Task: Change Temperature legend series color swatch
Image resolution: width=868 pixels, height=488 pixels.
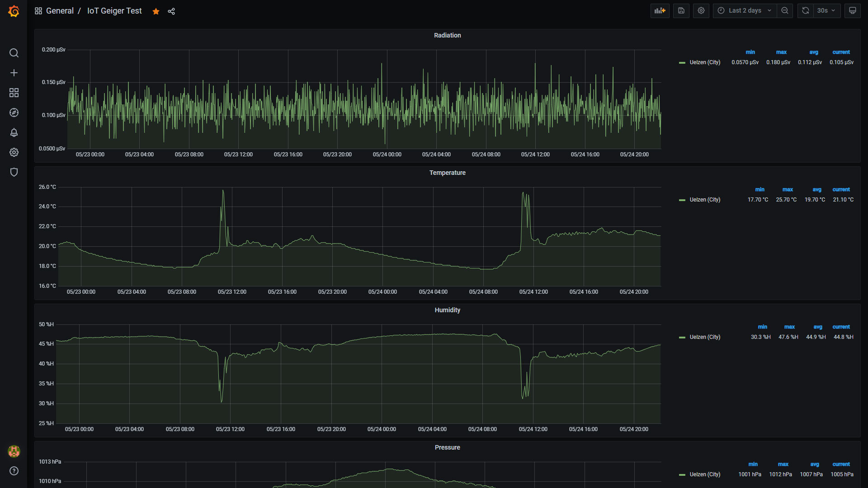Action: [x=682, y=200]
